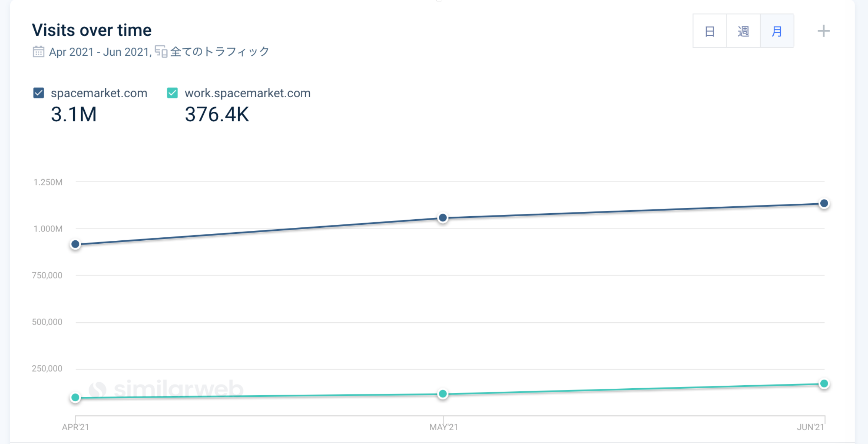Viewport: 868px width, 444px height.
Task: Uncheck the work.spacemarket.com series checkbox
Action: click(x=172, y=93)
